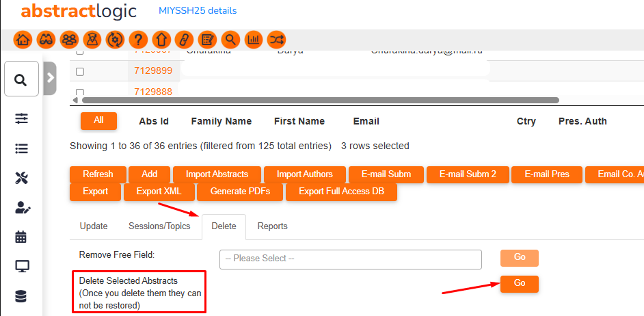The image size is (644, 316).
Task: Open the binoculars icon in the toolbar
Action: (x=46, y=39)
